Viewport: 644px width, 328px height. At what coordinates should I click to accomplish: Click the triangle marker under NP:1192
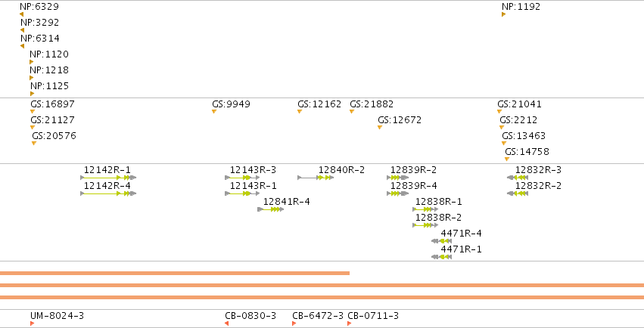(503, 14)
